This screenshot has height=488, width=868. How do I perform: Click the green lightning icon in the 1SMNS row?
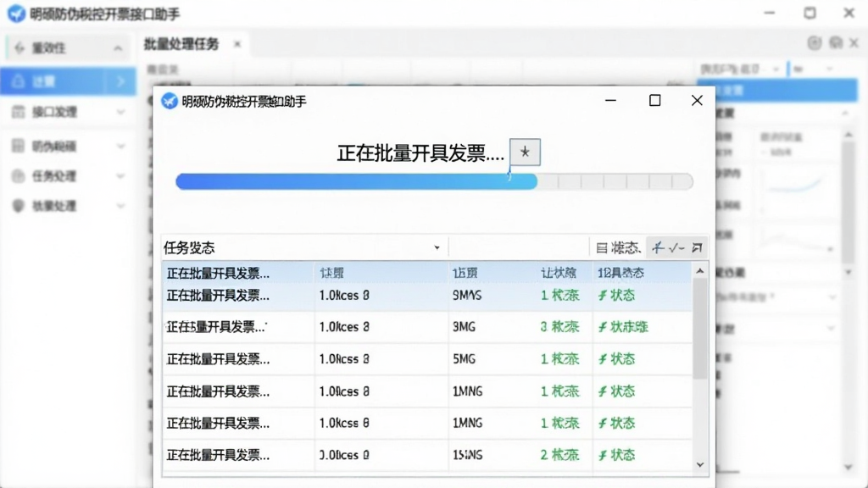click(603, 455)
